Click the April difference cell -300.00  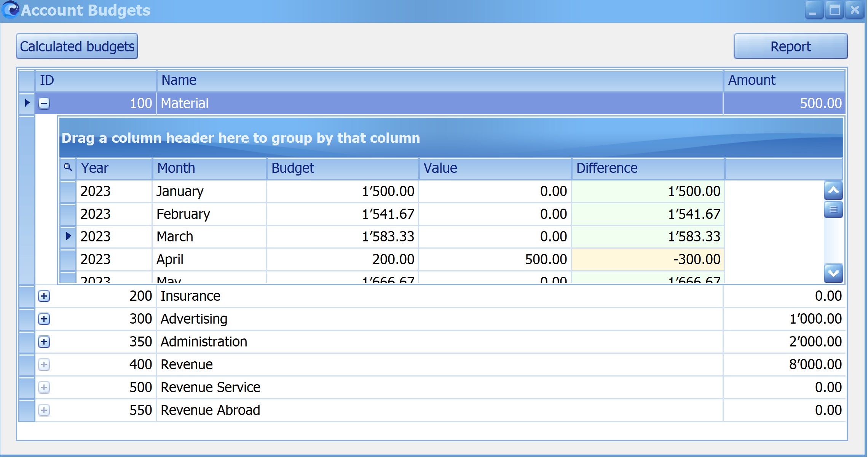pyautogui.click(x=648, y=260)
